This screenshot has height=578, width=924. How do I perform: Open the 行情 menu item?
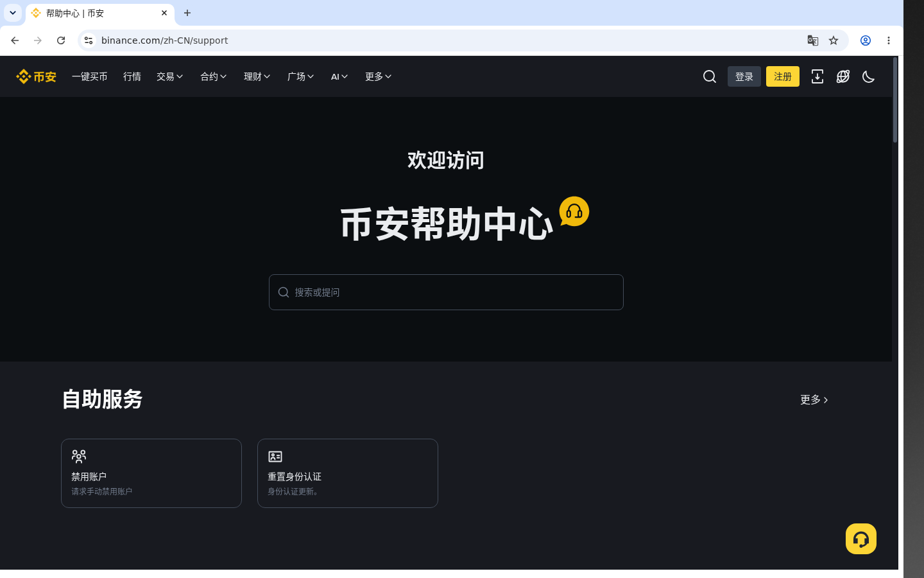point(132,76)
